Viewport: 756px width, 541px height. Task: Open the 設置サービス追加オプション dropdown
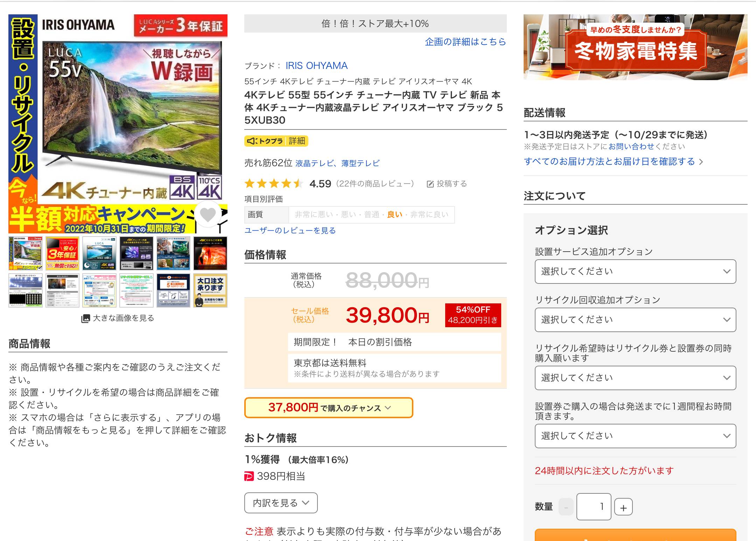(x=635, y=272)
